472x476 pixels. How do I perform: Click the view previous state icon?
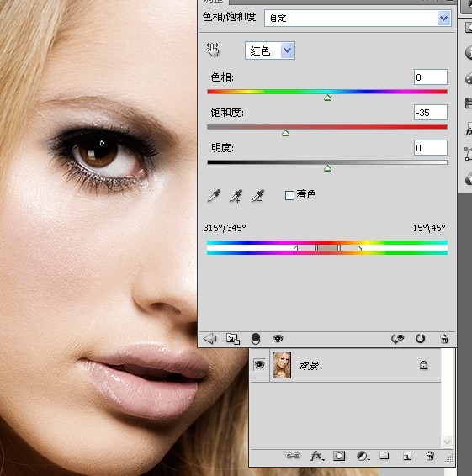tap(398, 338)
